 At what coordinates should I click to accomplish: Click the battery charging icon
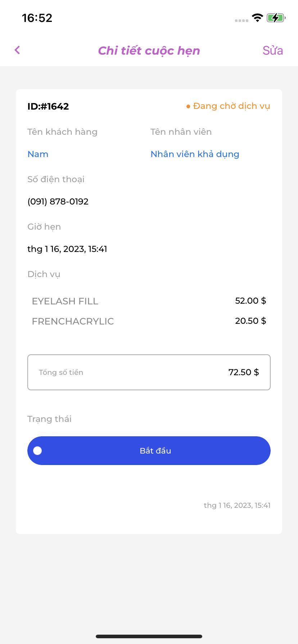[x=276, y=18]
